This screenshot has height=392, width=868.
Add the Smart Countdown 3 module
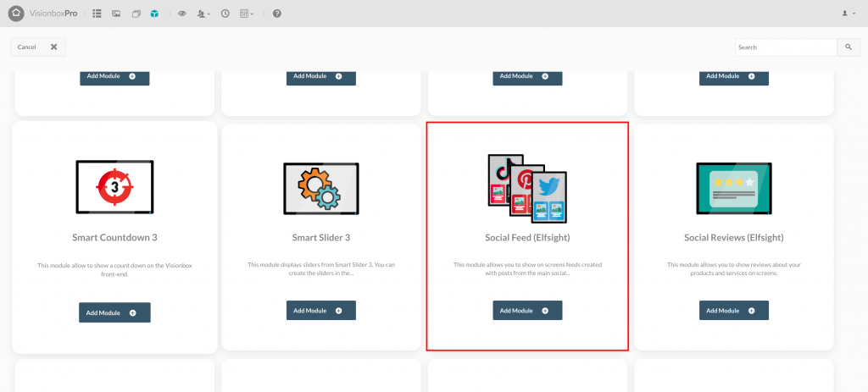click(x=114, y=312)
